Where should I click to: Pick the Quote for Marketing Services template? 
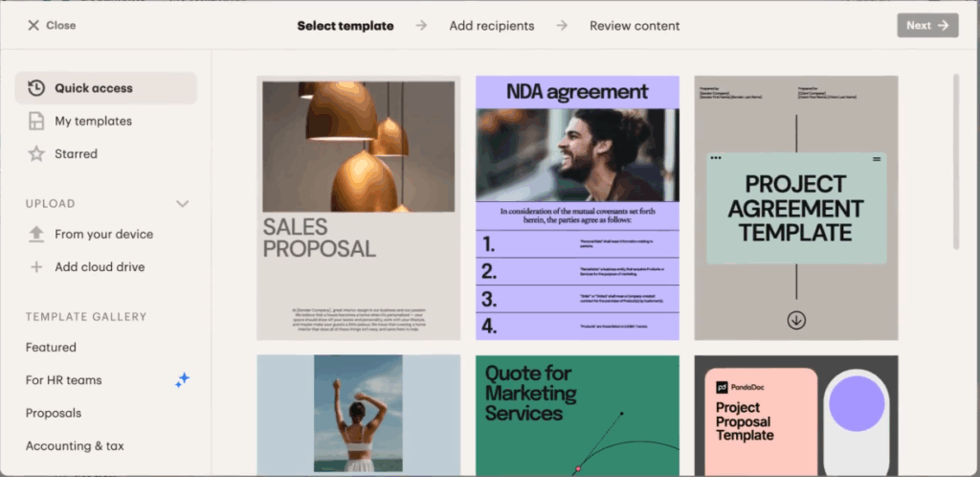[x=577, y=416]
